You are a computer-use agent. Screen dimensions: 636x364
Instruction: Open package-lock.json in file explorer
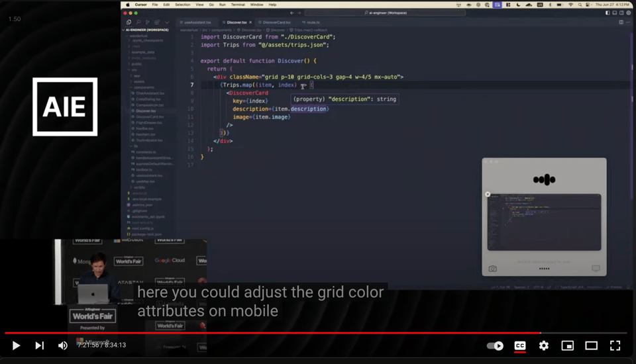pyautogui.click(x=146, y=234)
